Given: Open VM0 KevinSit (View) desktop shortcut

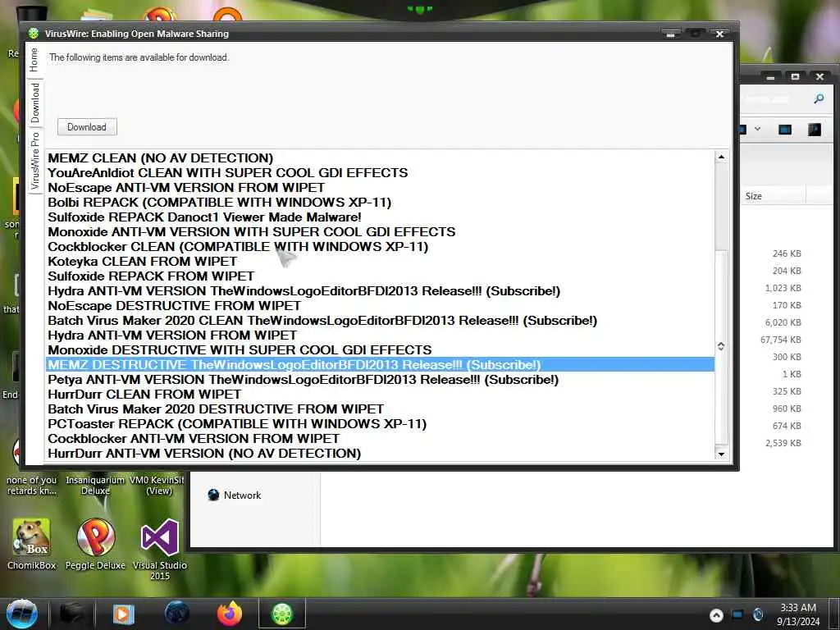Looking at the screenshot, I should [x=158, y=485].
